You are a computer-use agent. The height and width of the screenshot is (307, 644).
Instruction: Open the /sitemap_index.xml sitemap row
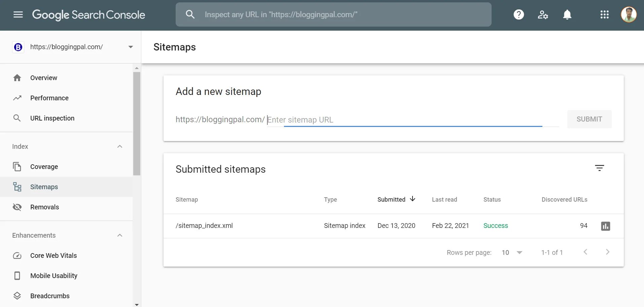click(x=204, y=226)
